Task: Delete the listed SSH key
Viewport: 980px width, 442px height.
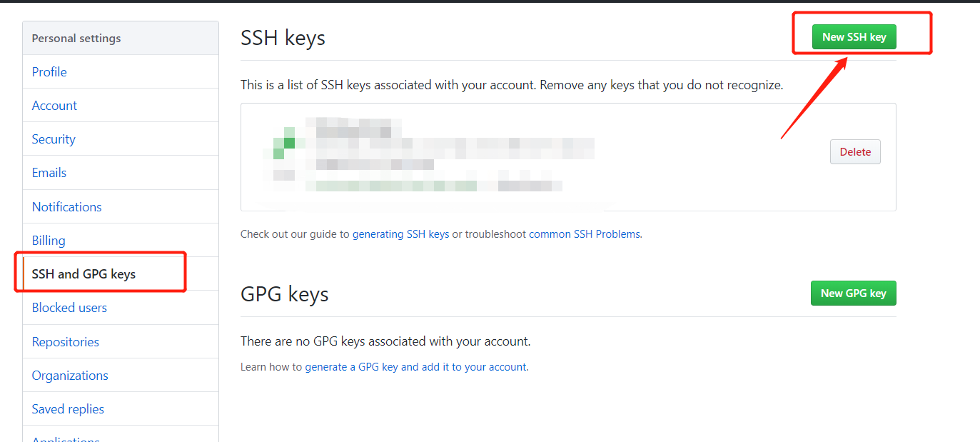Action: pos(855,151)
